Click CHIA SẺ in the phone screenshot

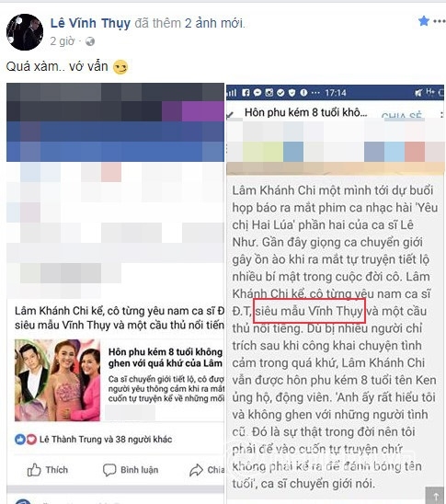pos(401,116)
